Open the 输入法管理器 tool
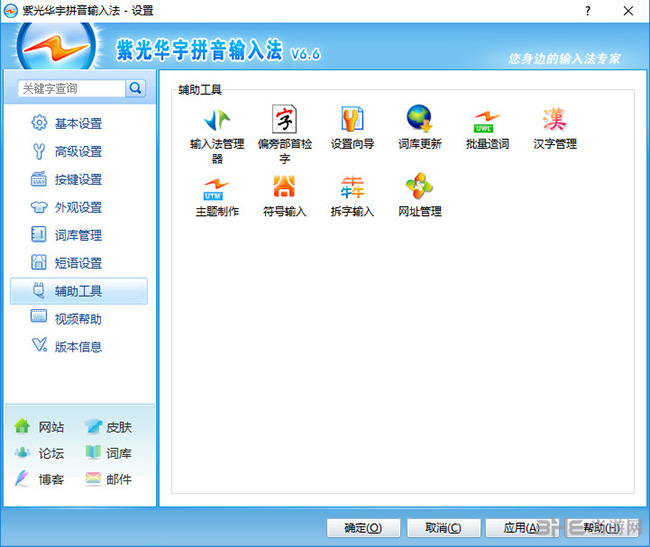The width and height of the screenshot is (650, 547). click(x=217, y=135)
